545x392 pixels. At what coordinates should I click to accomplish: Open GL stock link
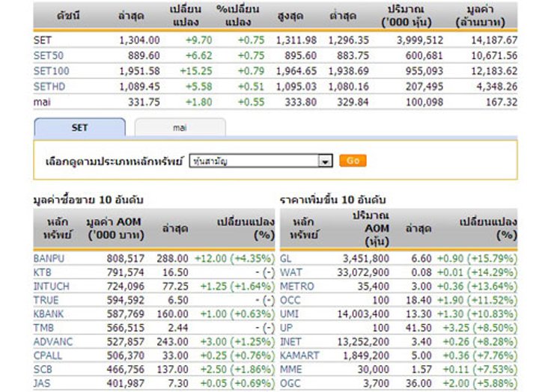tap(286, 259)
